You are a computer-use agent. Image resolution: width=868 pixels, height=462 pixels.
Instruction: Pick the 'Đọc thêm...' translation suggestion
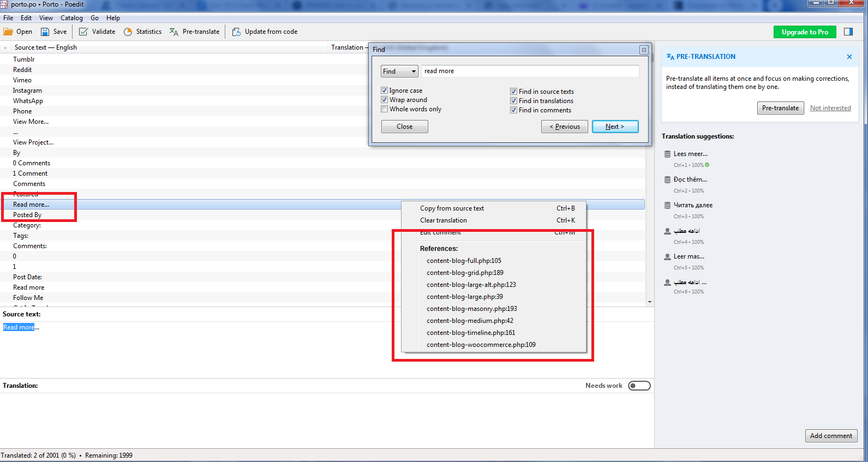[690, 179]
